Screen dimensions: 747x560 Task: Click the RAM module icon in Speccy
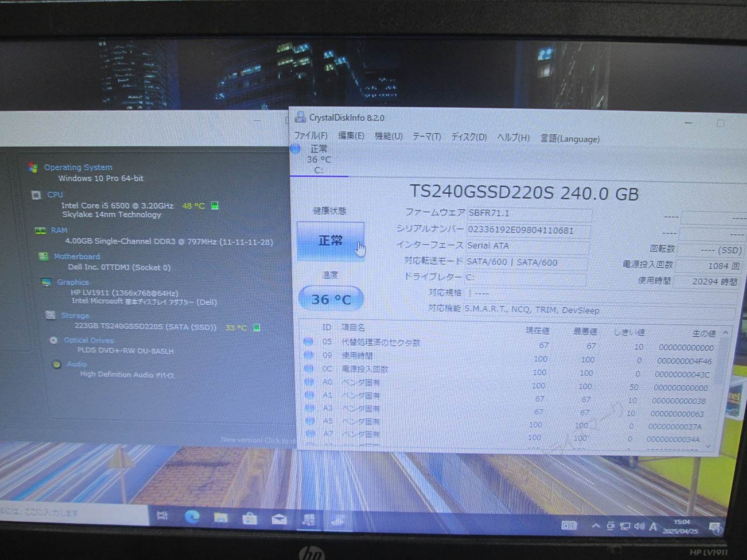click(40, 230)
